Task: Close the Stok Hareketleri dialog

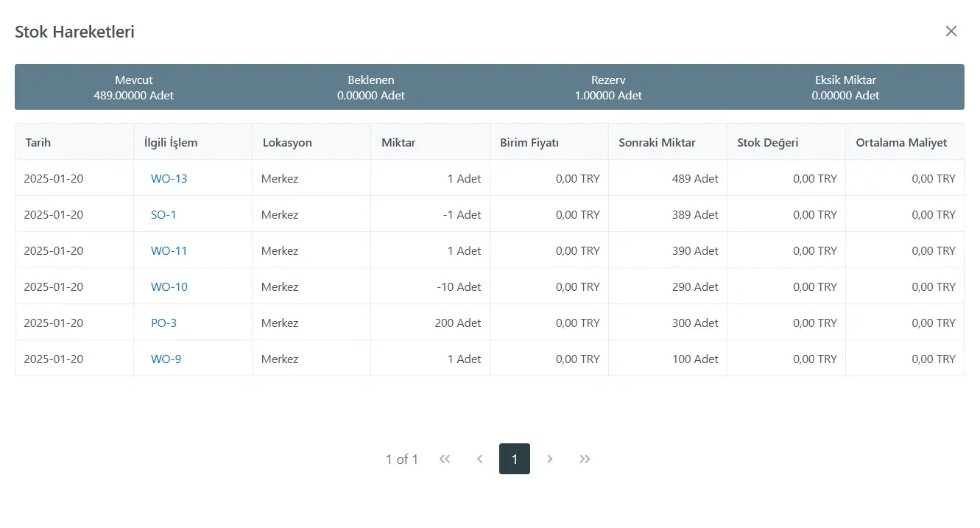Action: tap(951, 31)
